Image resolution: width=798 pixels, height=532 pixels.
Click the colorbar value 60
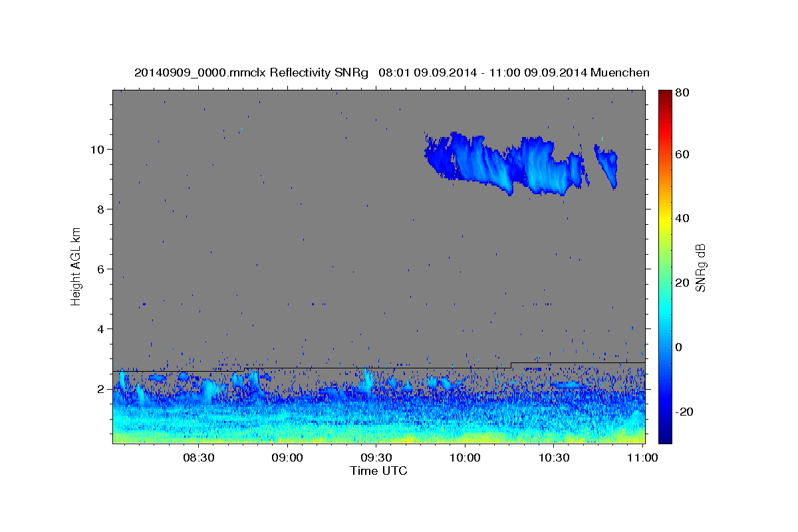coord(682,154)
